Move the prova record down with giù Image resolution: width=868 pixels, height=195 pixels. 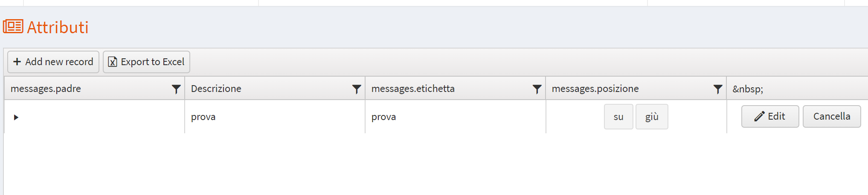coord(651,117)
